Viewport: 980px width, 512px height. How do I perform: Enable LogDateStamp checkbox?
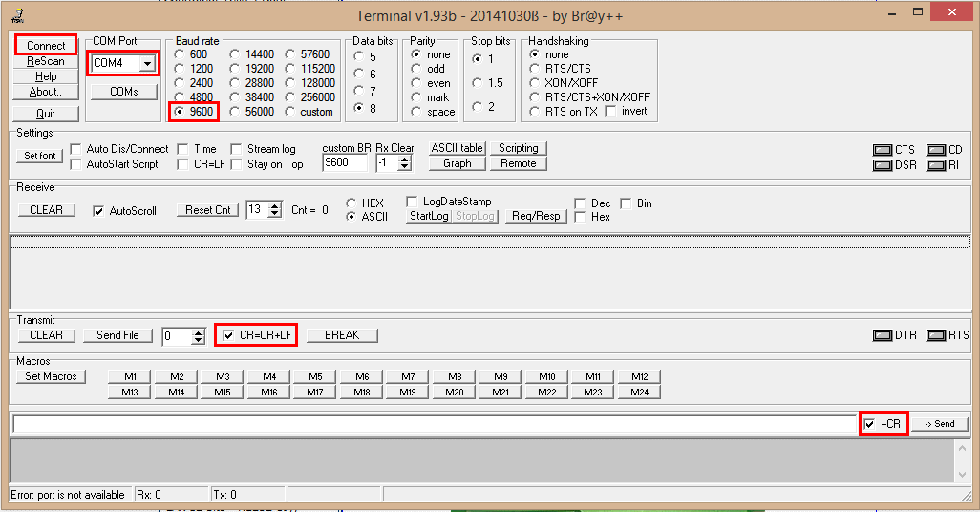pos(412,202)
